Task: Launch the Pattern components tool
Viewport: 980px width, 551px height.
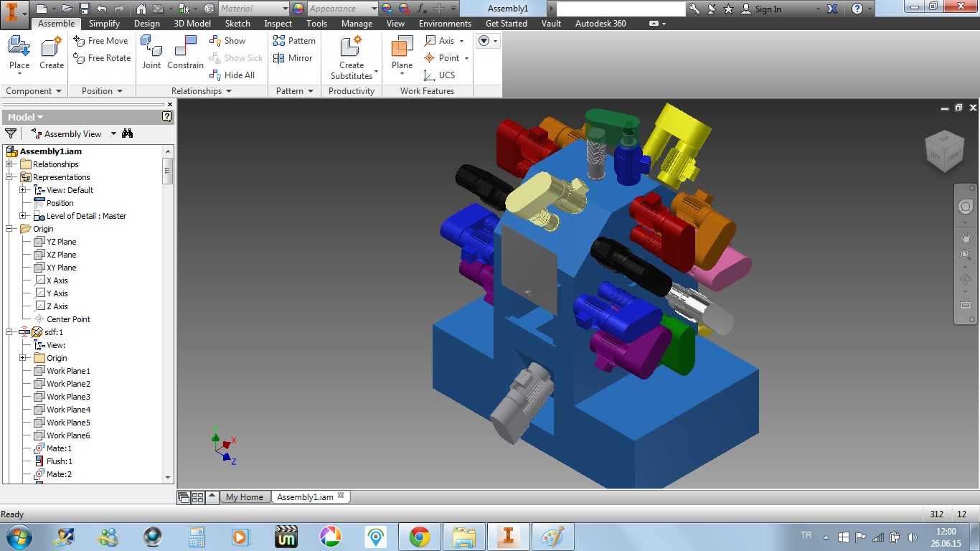Action: click(294, 41)
